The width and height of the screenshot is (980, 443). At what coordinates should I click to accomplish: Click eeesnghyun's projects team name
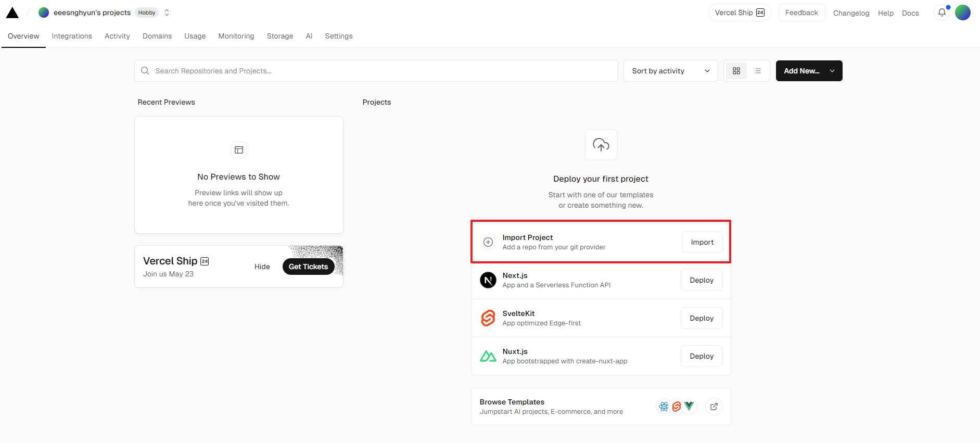pos(92,12)
